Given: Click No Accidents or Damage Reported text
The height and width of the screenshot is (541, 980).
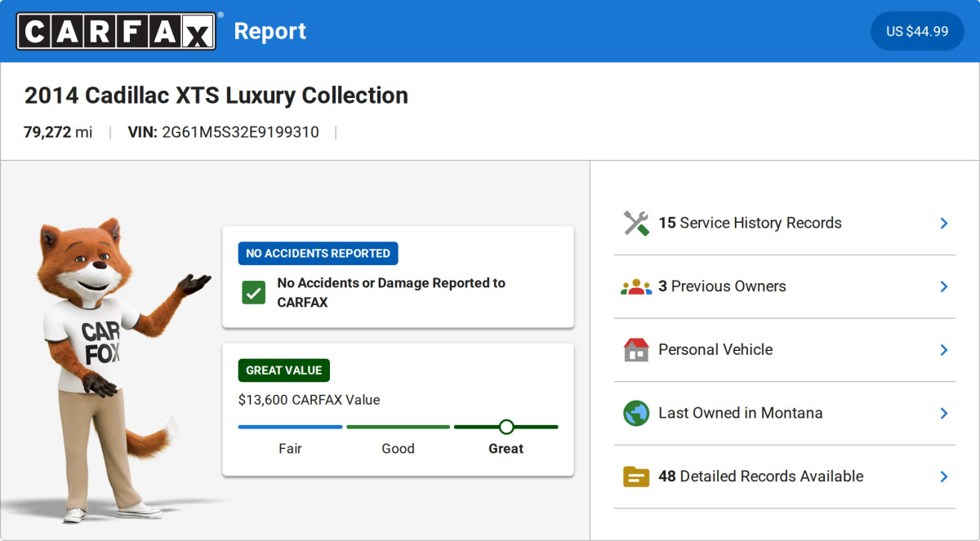Looking at the screenshot, I should [x=391, y=292].
